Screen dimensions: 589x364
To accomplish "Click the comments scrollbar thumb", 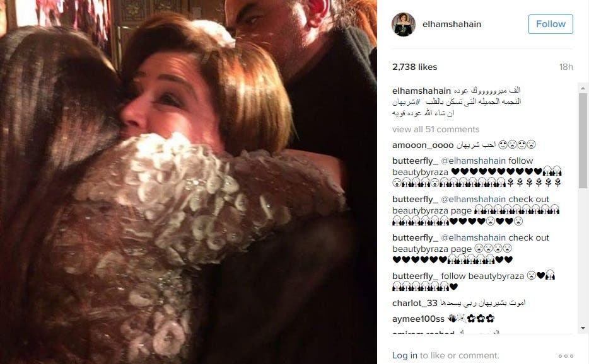I will (583, 140).
